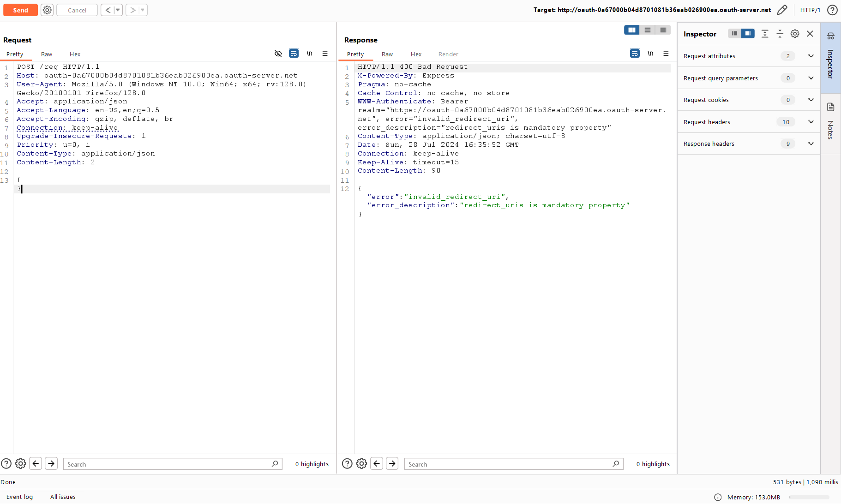Click the edit target pencil icon
Screen dimensions: 841x504
(x=782, y=10)
